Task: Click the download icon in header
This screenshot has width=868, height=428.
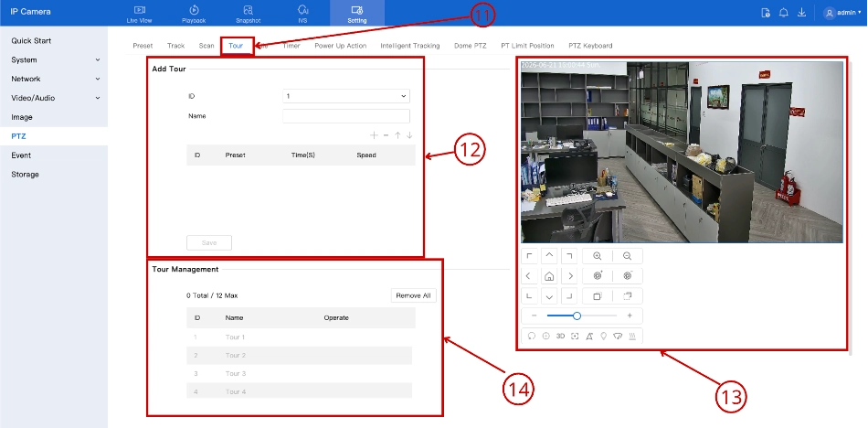Action: pyautogui.click(x=801, y=13)
